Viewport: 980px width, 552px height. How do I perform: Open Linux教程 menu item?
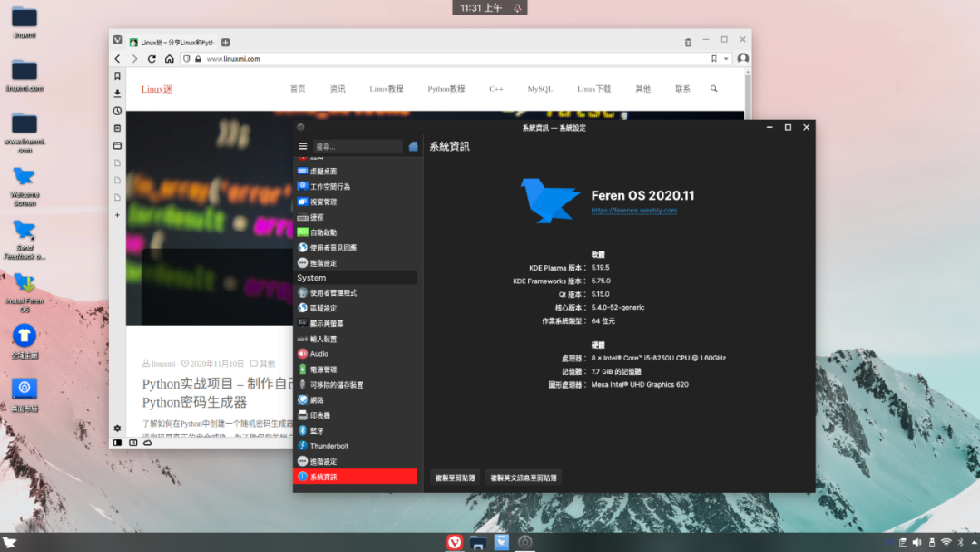[387, 89]
